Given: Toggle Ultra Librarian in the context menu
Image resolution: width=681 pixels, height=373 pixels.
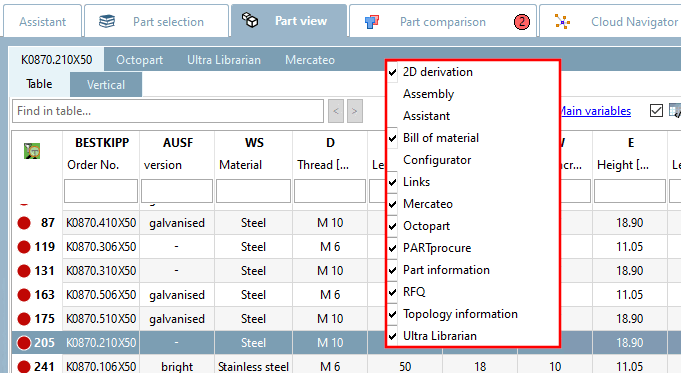Looking at the screenshot, I should click(472, 336).
